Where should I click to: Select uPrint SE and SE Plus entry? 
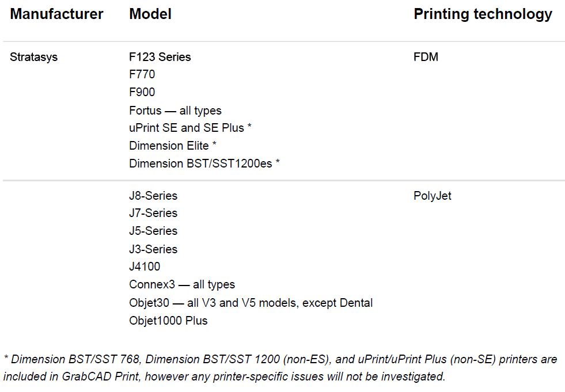(x=190, y=128)
